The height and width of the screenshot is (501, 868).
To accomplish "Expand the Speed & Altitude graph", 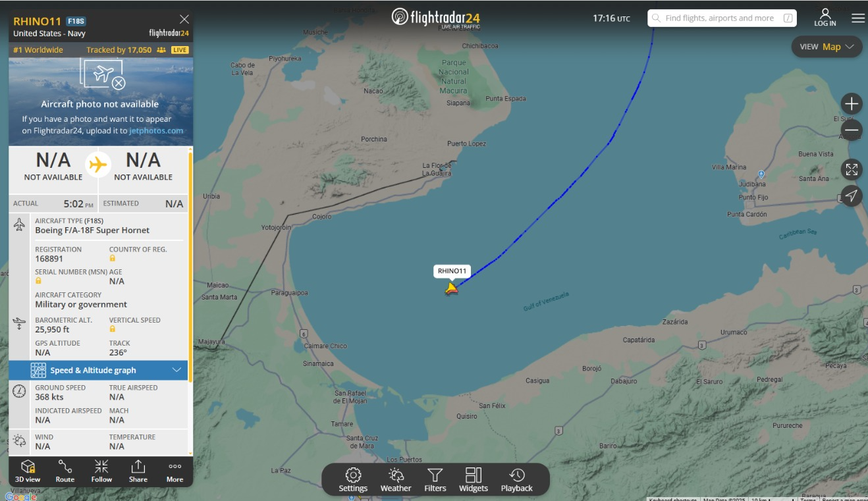I will click(x=98, y=370).
